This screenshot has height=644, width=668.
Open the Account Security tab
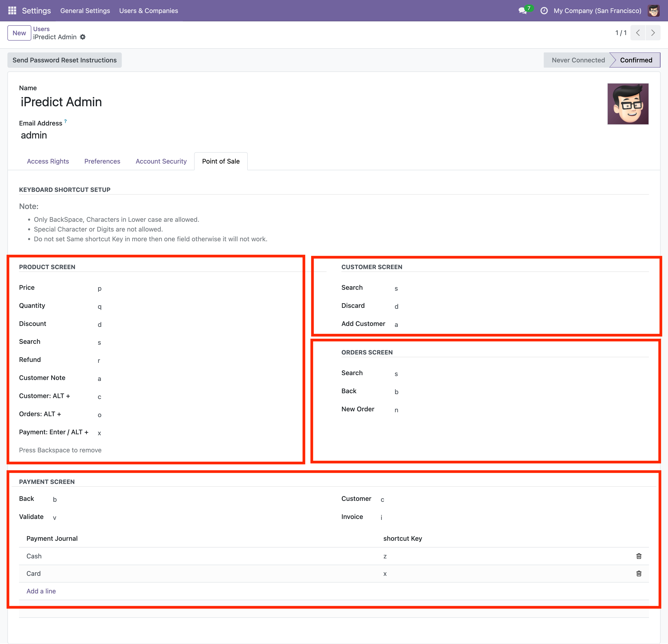click(161, 161)
